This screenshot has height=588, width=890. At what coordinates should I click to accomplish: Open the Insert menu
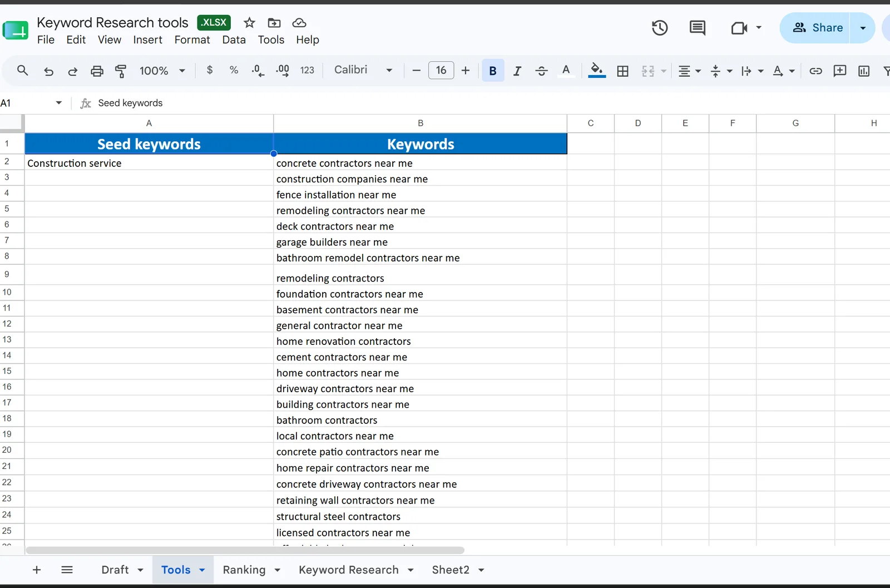pyautogui.click(x=147, y=39)
